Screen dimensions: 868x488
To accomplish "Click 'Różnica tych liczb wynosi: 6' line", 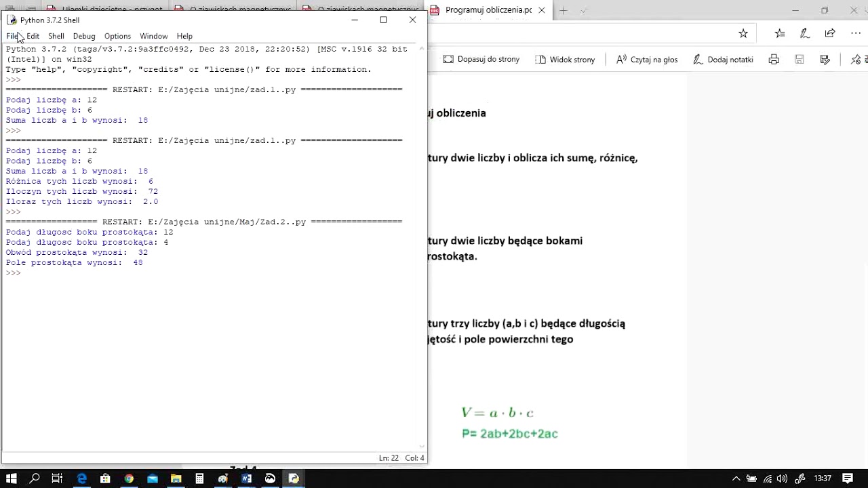I will [79, 181].
